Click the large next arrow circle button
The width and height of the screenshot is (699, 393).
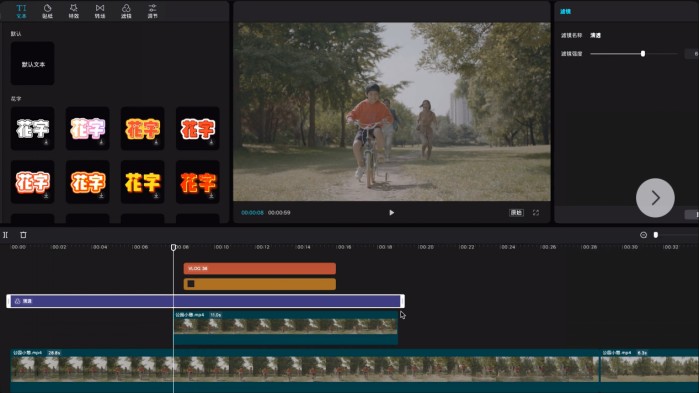pyautogui.click(x=655, y=198)
